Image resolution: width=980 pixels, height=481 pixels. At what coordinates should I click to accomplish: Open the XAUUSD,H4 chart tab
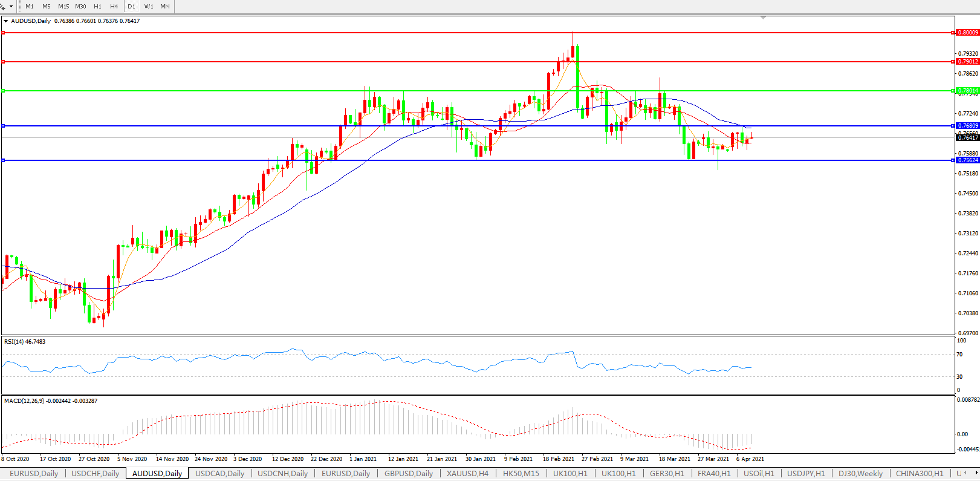tap(467, 474)
